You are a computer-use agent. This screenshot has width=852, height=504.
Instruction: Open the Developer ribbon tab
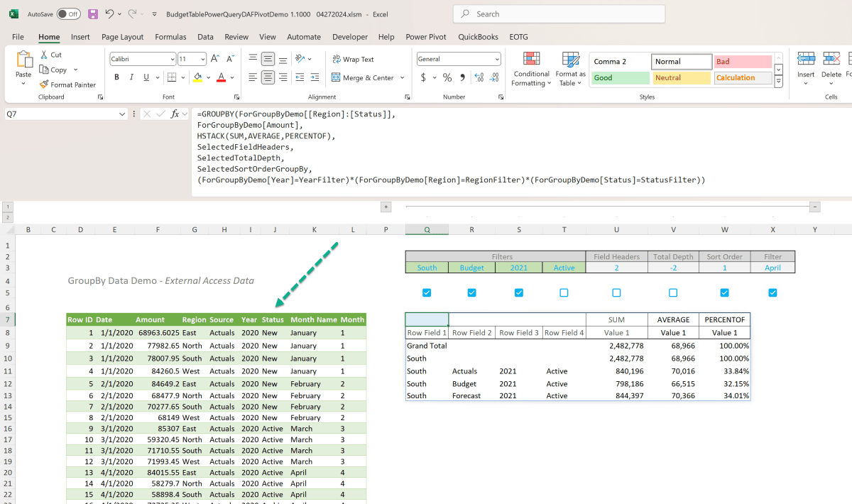coord(350,37)
